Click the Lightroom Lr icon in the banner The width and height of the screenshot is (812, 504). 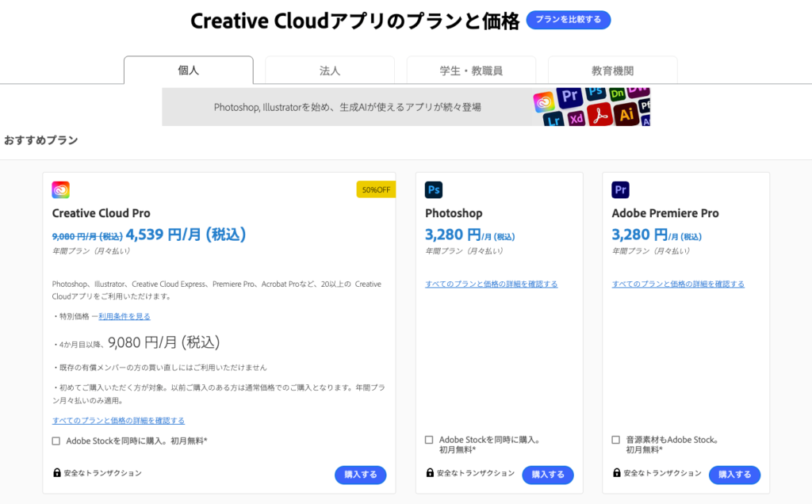pyautogui.click(x=553, y=120)
